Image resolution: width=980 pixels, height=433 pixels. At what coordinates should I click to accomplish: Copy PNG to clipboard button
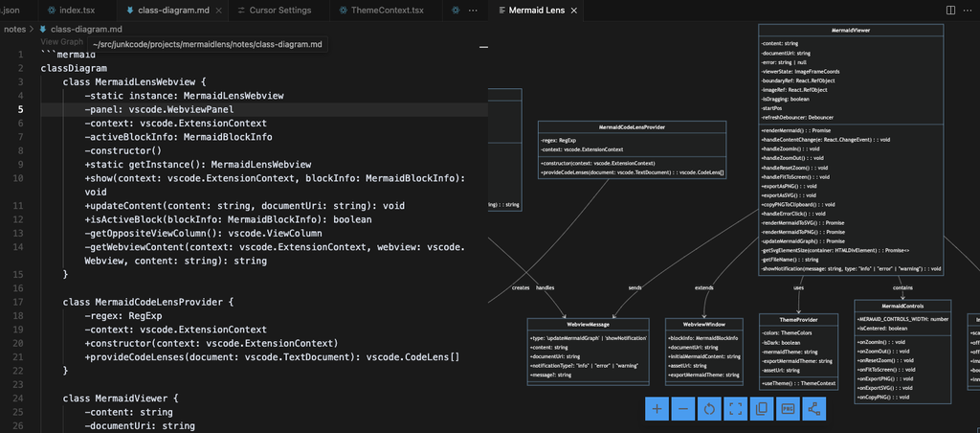click(x=761, y=409)
